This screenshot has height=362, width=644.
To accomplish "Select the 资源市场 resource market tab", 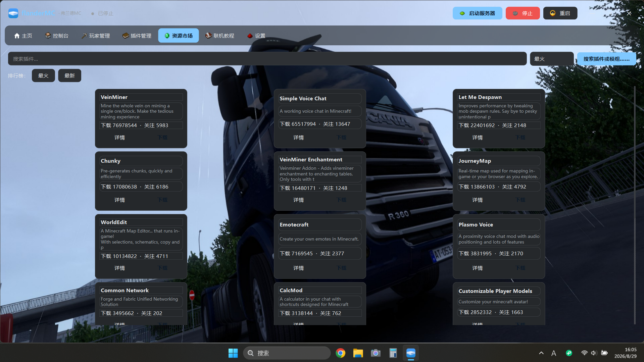I will 179,36.
